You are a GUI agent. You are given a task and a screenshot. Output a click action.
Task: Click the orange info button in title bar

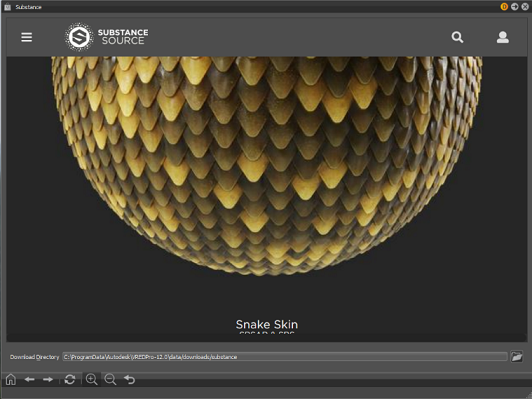tap(504, 6)
